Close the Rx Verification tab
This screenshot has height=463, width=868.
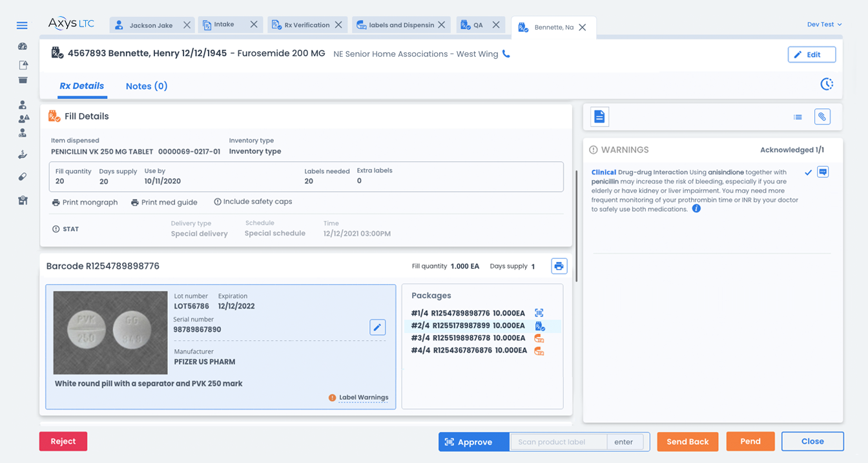340,25
